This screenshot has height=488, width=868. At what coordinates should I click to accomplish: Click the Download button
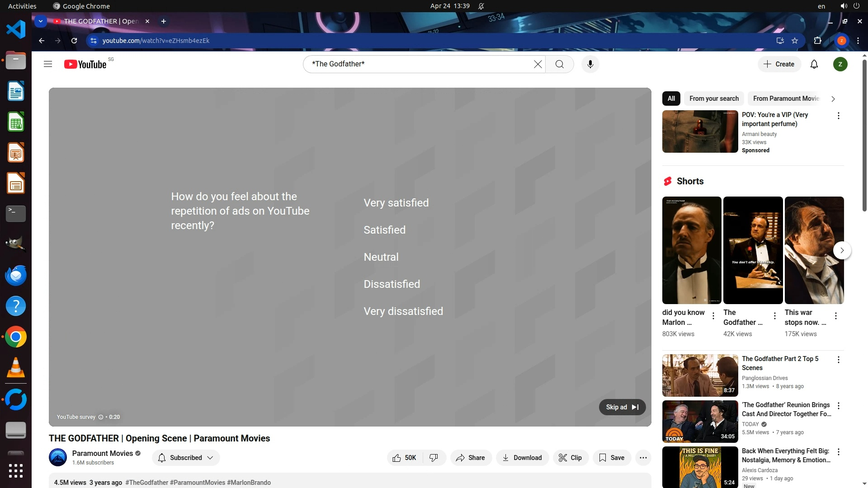[522, 458]
